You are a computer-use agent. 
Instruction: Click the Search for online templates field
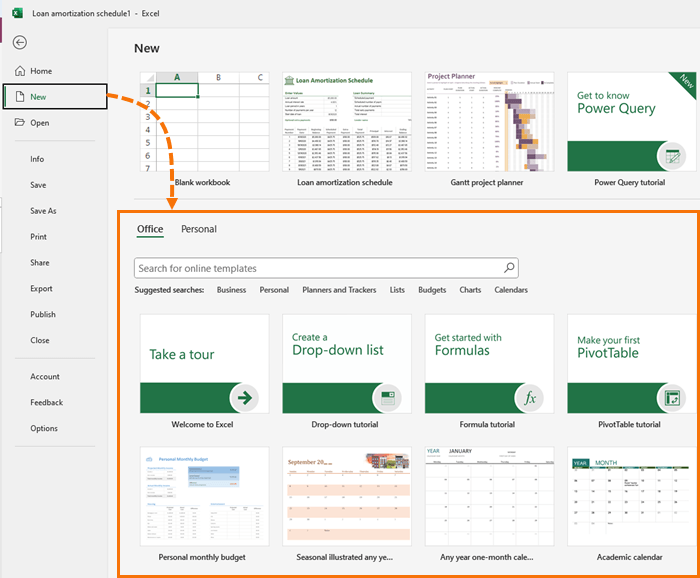[326, 268]
